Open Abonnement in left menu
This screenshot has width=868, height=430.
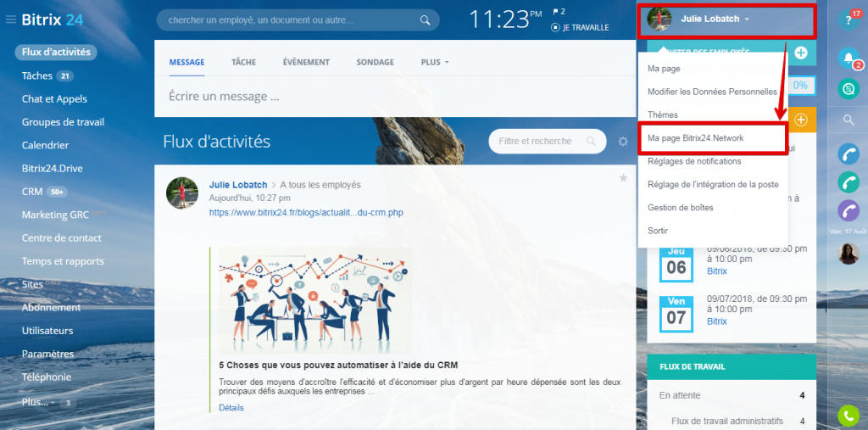(51, 308)
